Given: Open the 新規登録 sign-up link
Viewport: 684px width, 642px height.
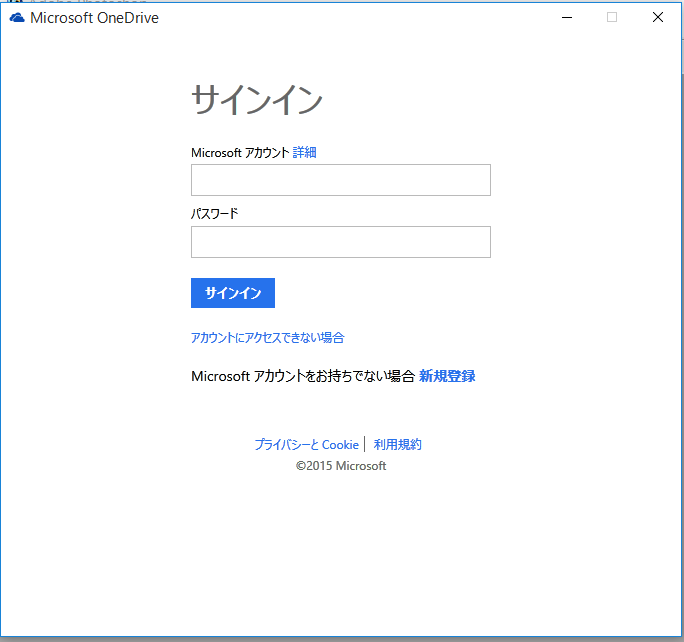Looking at the screenshot, I should click(x=447, y=376).
